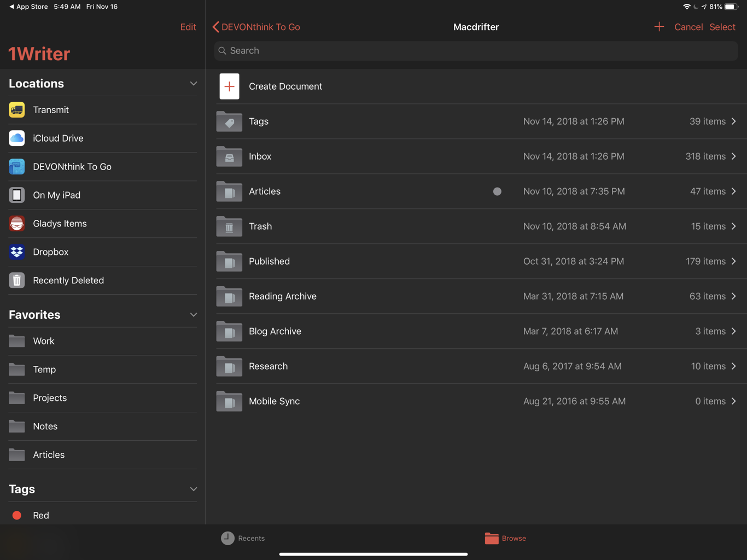The width and height of the screenshot is (747, 560).
Task: Tap Edit in the sidebar header
Action: [x=188, y=27]
